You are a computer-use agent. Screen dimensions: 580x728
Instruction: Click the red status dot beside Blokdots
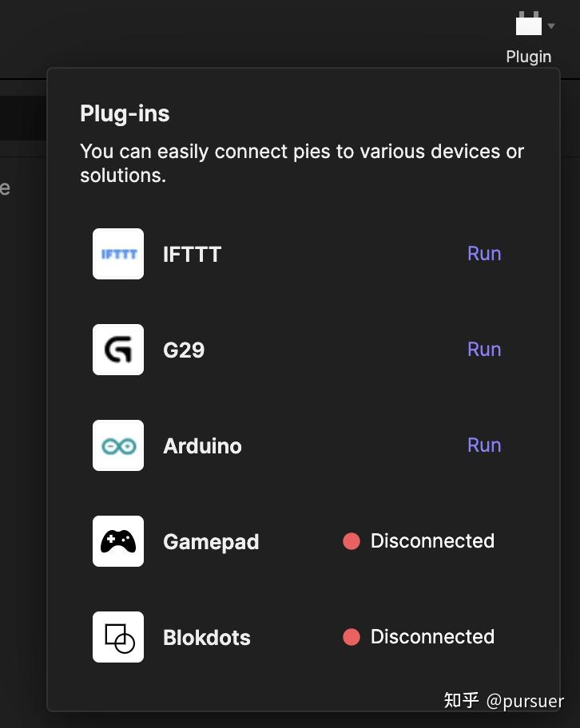click(x=352, y=636)
